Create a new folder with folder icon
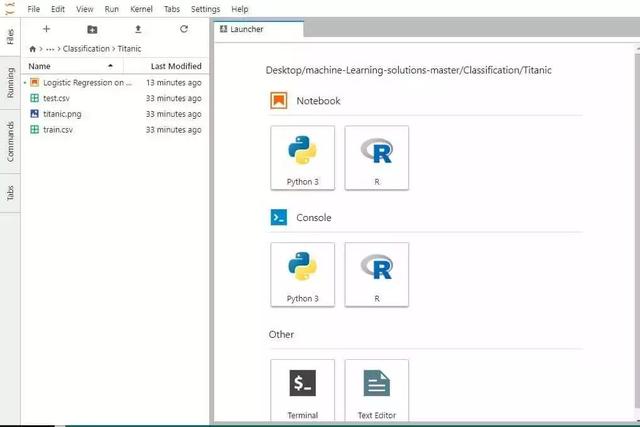 pos(92,29)
